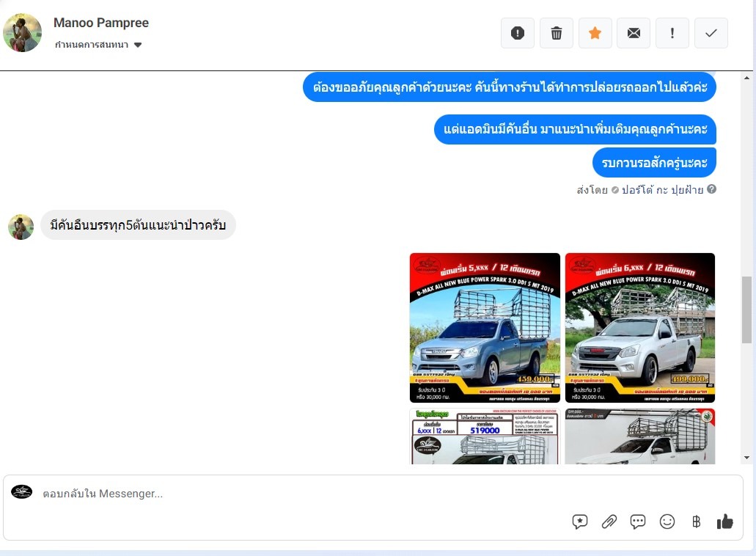Open the help question-mark icon beside the sender name
Viewport: 756px width, 556px height.
click(x=712, y=189)
